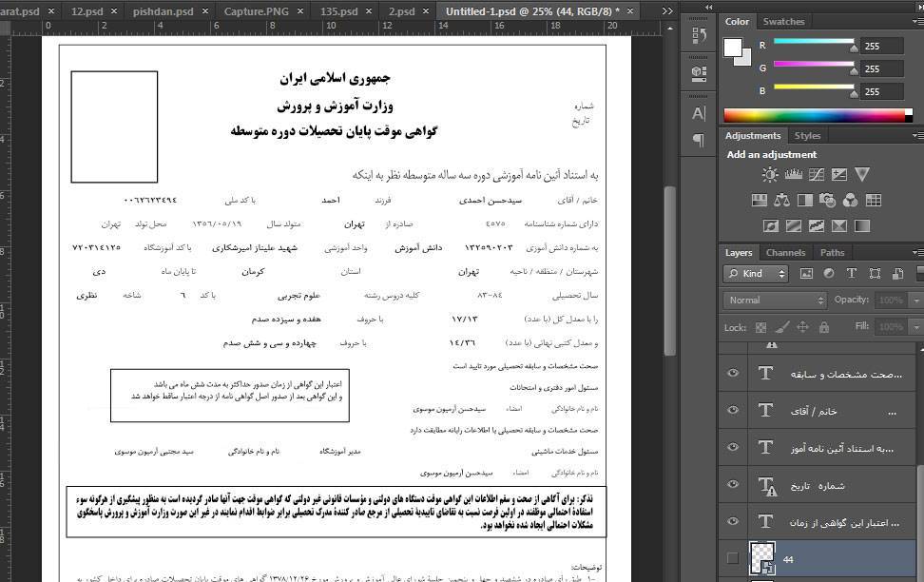Switch to the Paths tab
Viewport: 924px width, 582px height.
tap(832, 252)
